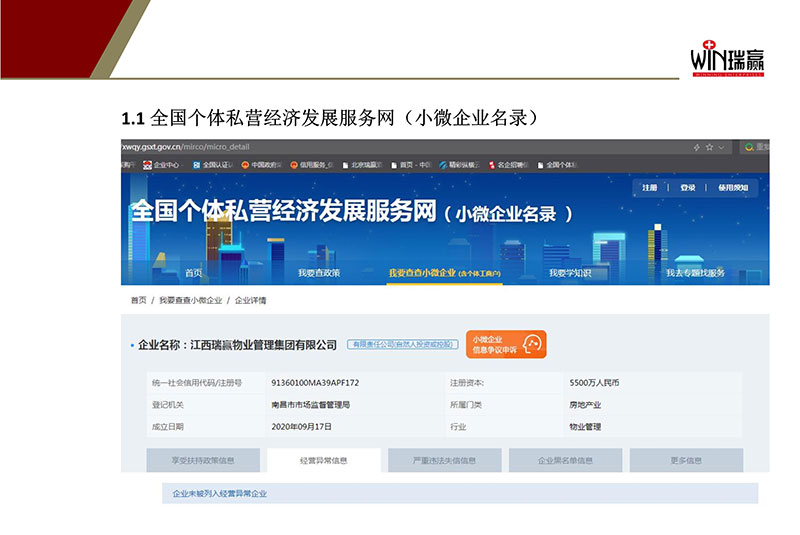This screenshot has width=800, height=535.
Task: Click 企业详情 in the breadcrumb
Action: click(250, 300)
